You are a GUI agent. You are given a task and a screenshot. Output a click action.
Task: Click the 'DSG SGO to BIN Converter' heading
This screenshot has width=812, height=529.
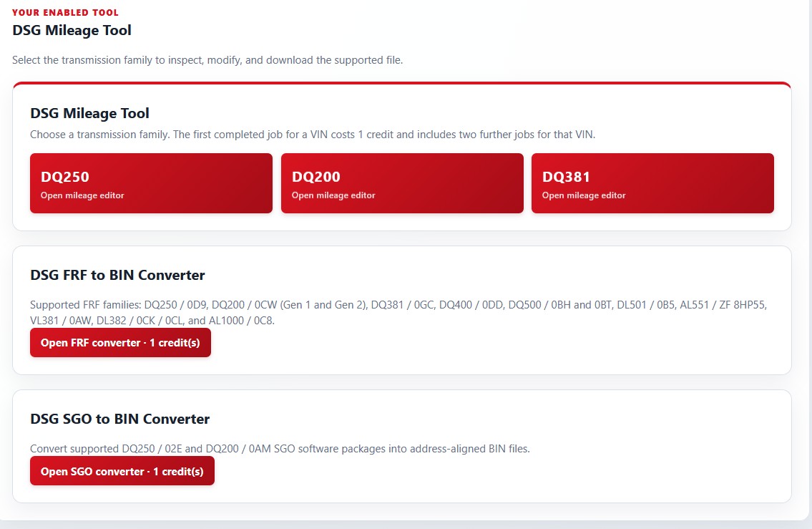pos(119,419)
